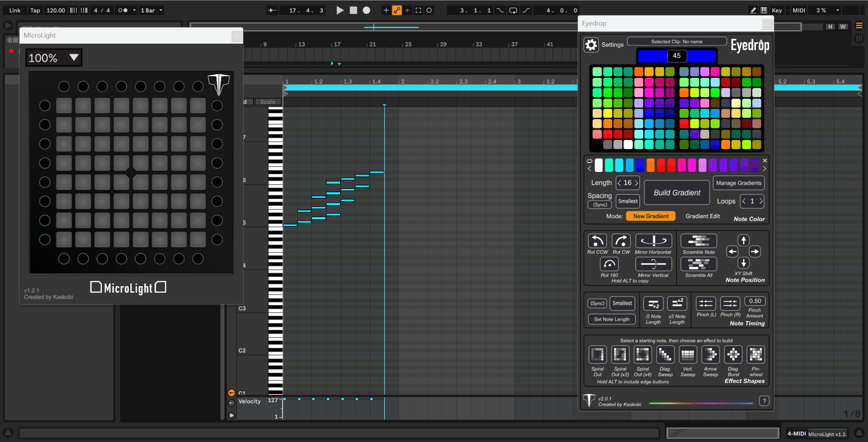This screenshot has height=442, width=868.
Task: Open Eyedrop Settings gear icon
Action: pyautogui.click(x=591, y=45)
